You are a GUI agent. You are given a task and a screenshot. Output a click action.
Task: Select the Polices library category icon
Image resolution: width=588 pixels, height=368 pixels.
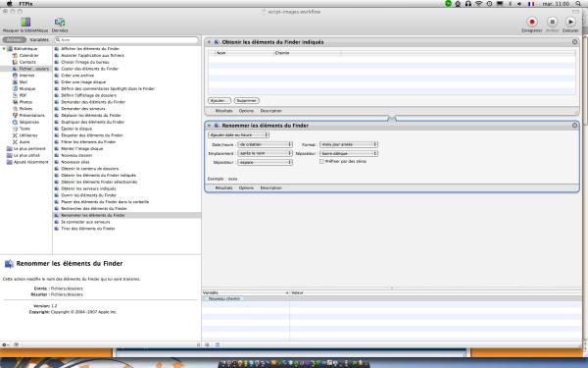tap(16, 109)
